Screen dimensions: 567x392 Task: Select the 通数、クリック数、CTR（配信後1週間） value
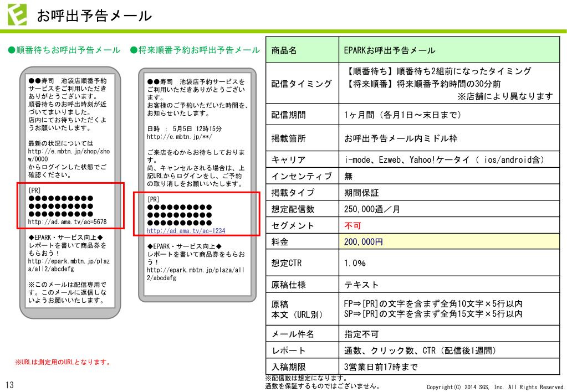pos(420,350)
